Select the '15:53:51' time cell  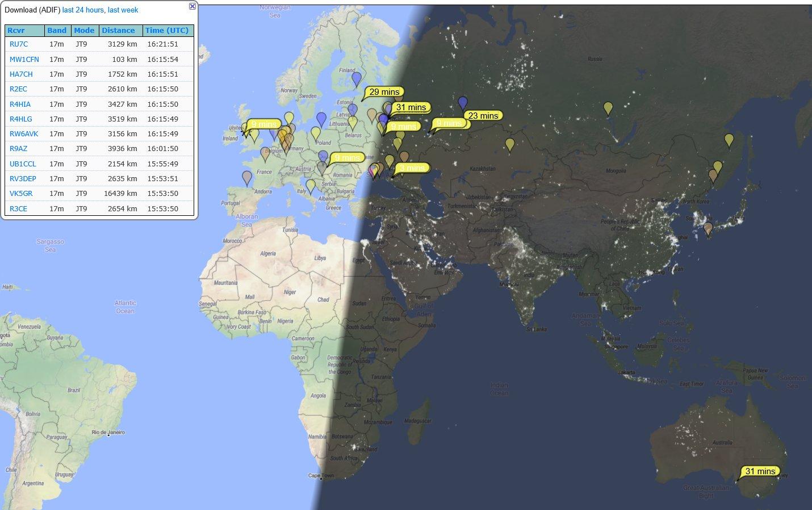click(x=162, y=179)
